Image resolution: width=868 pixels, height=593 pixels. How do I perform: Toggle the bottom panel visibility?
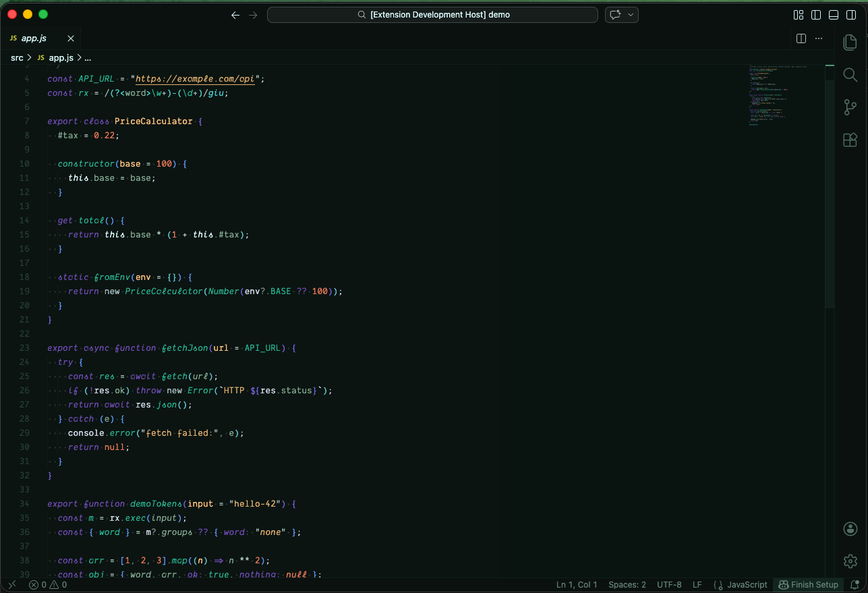(x=834, y=14)
